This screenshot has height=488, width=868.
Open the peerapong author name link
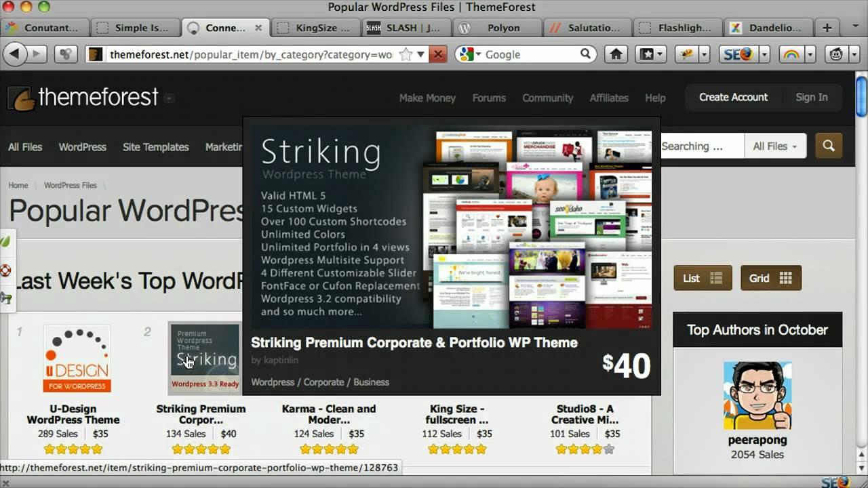pos(757,440)
